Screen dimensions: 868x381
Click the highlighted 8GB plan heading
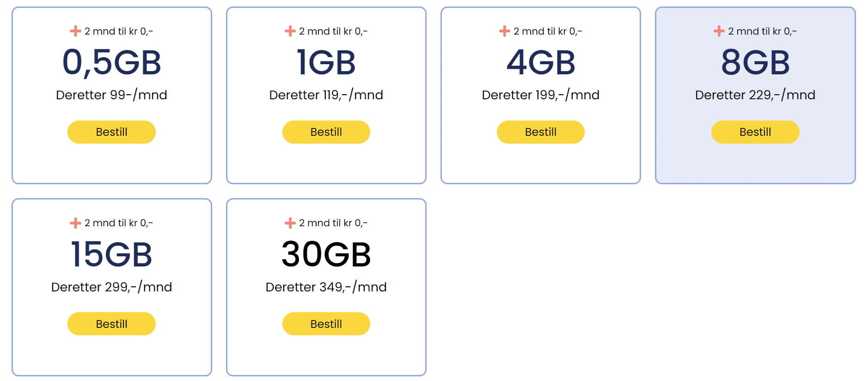tap(755, 62)
